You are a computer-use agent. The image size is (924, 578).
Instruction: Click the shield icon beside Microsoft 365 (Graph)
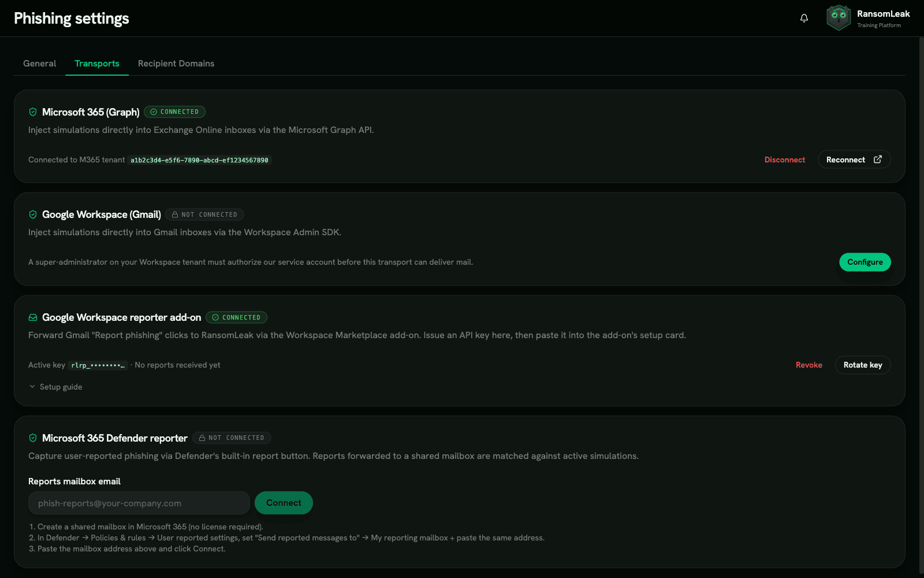click(33, 112)
